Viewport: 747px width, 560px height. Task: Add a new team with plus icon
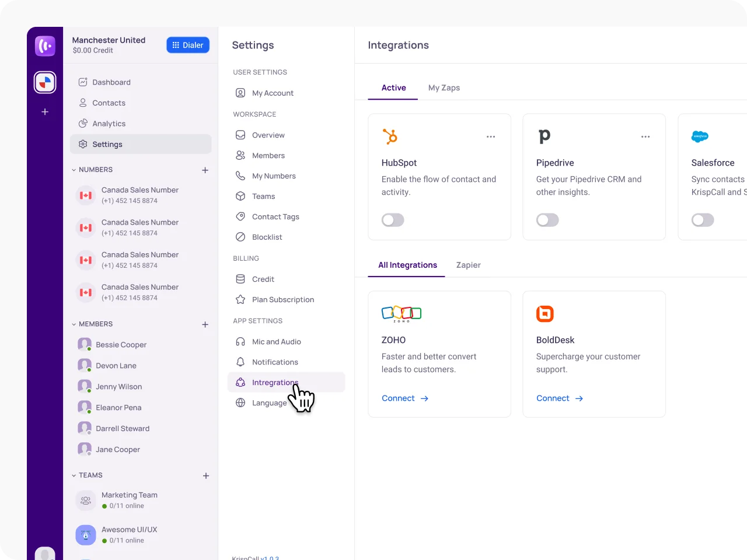click(x=206, y=476)
